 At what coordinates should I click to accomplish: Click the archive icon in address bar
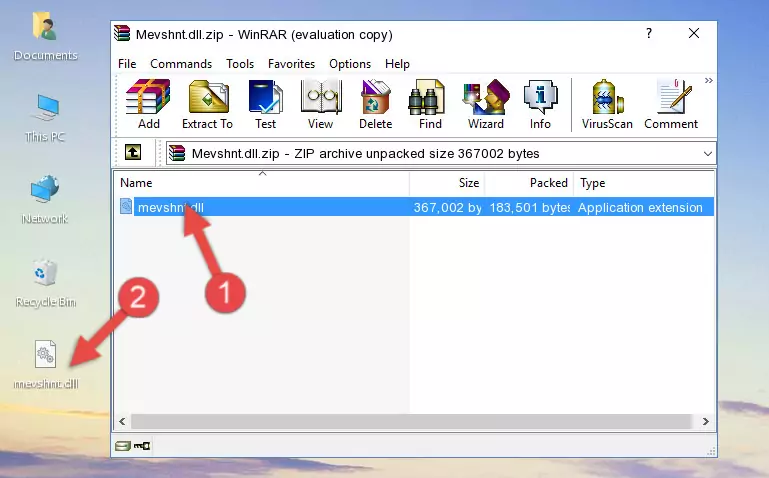(x=177, y=153)
